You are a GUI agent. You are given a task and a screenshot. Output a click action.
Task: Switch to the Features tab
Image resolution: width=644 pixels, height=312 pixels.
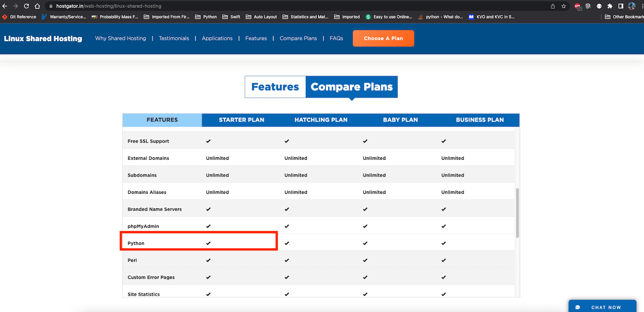[x=275, y=87]
